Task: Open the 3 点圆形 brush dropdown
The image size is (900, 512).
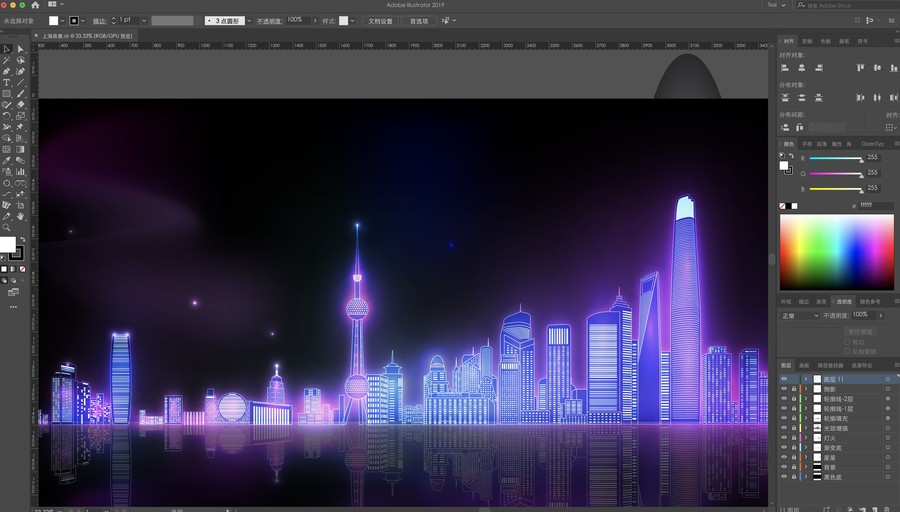Action: 249,21
